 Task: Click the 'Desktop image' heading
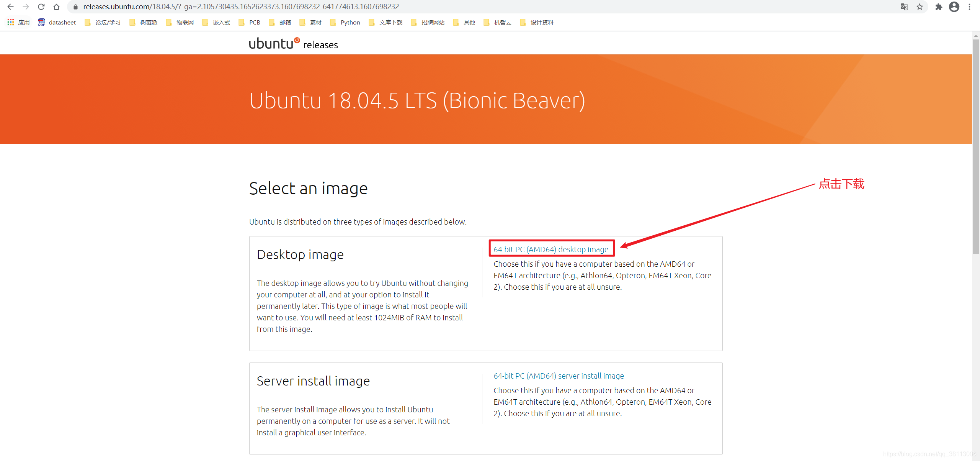300,254
